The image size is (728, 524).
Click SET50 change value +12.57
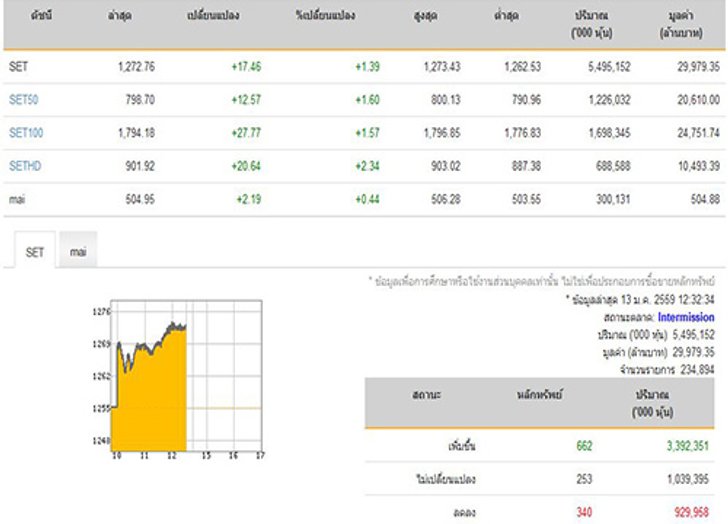(x=246, y=100)
